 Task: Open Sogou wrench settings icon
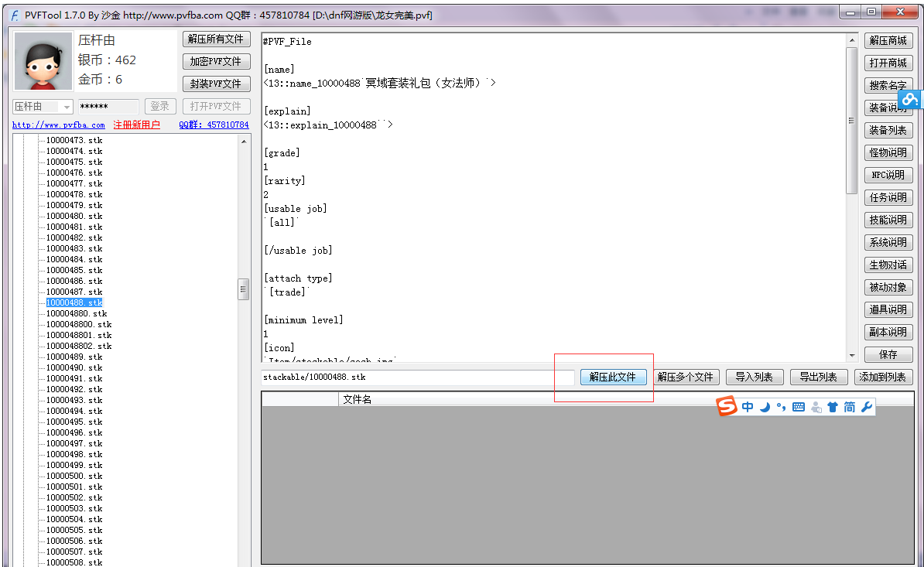pos(866,407)
